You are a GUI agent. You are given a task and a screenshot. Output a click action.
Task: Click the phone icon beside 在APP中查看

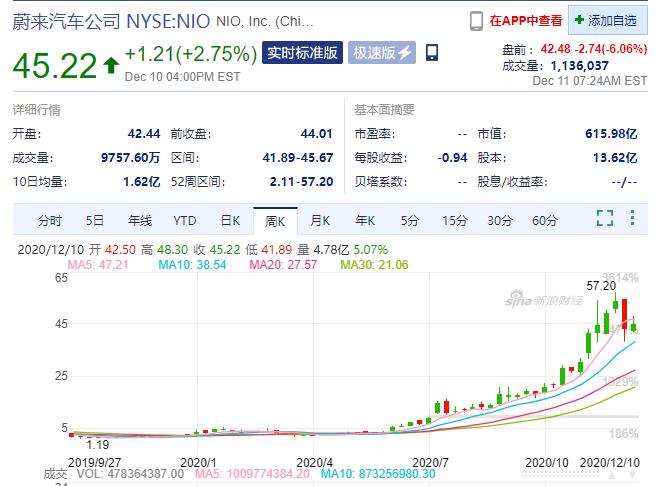click(476, 21)
